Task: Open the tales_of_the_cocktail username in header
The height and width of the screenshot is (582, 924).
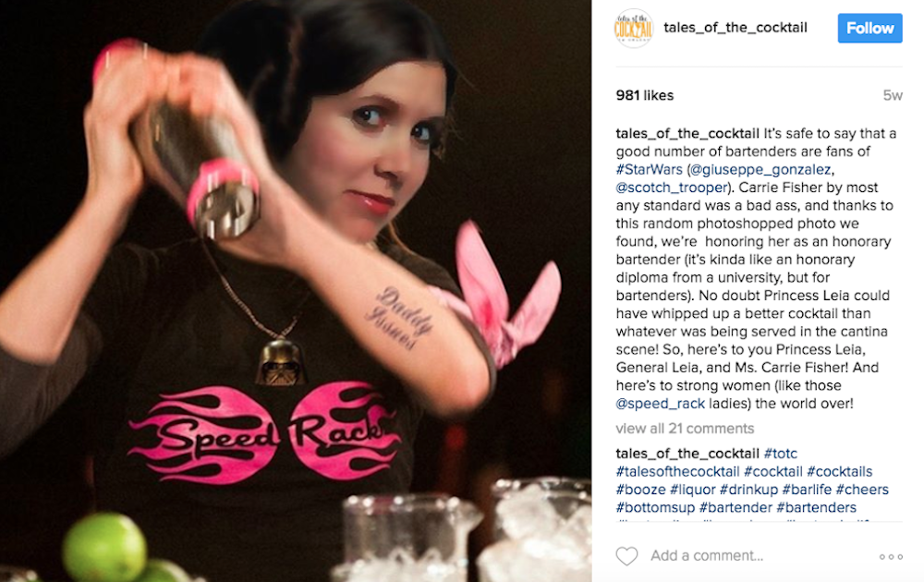Action: point(735,28)
